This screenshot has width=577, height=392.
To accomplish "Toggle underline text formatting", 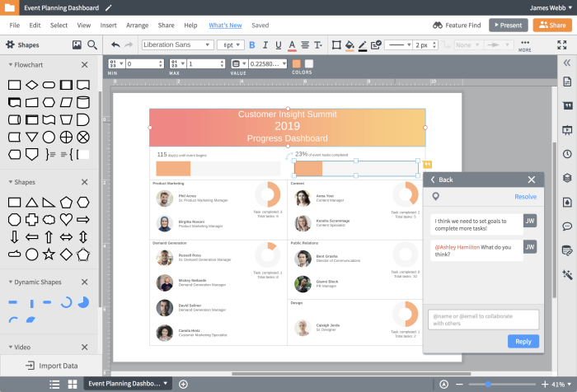I will click(279, 44).
